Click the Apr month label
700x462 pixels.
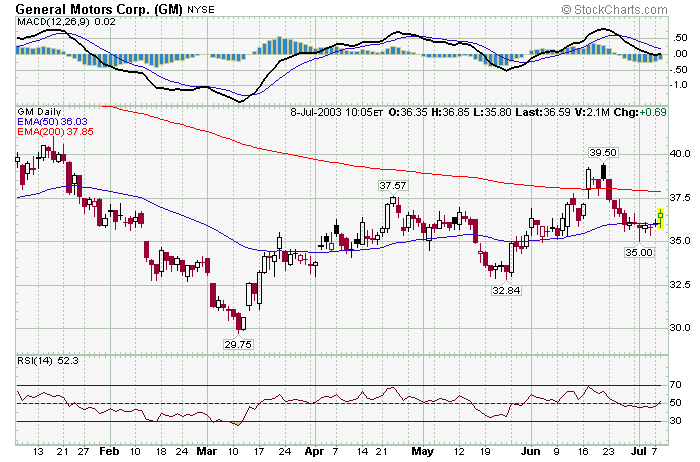314,451
